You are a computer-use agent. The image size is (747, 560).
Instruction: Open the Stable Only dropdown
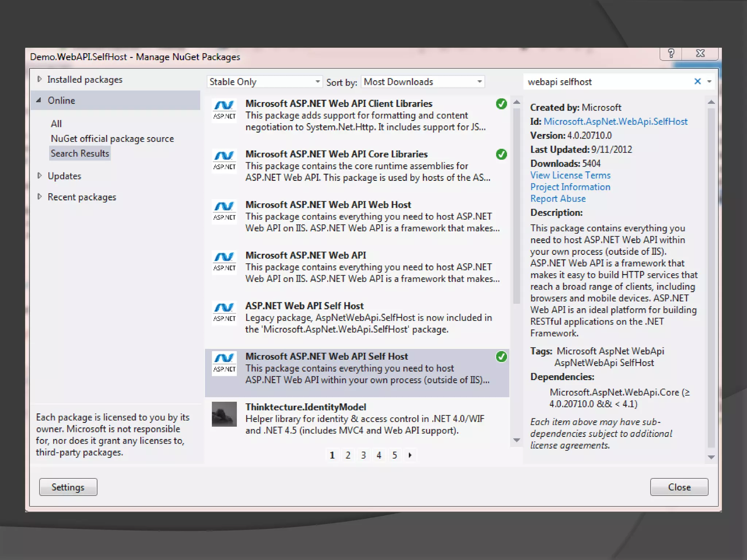click(x=265, y=82)
